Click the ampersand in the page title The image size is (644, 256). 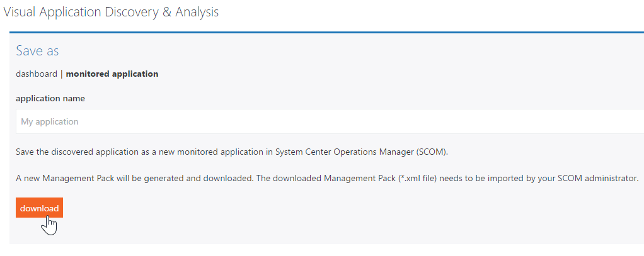tap(167, 12)
